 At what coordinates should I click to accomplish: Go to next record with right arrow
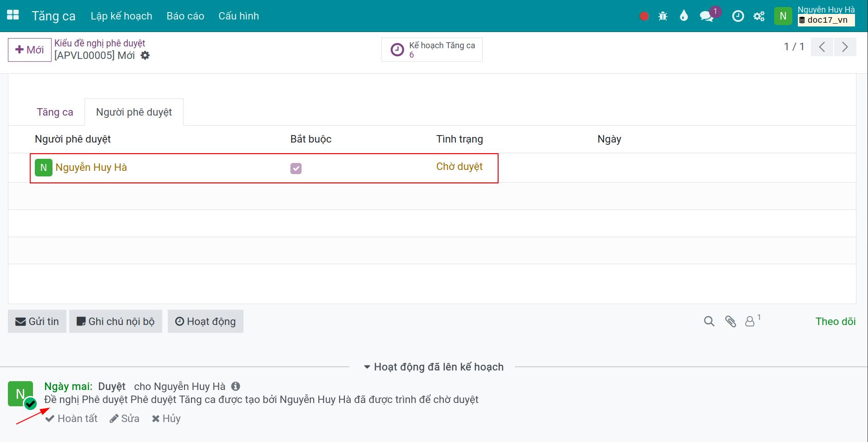[845, 47]
